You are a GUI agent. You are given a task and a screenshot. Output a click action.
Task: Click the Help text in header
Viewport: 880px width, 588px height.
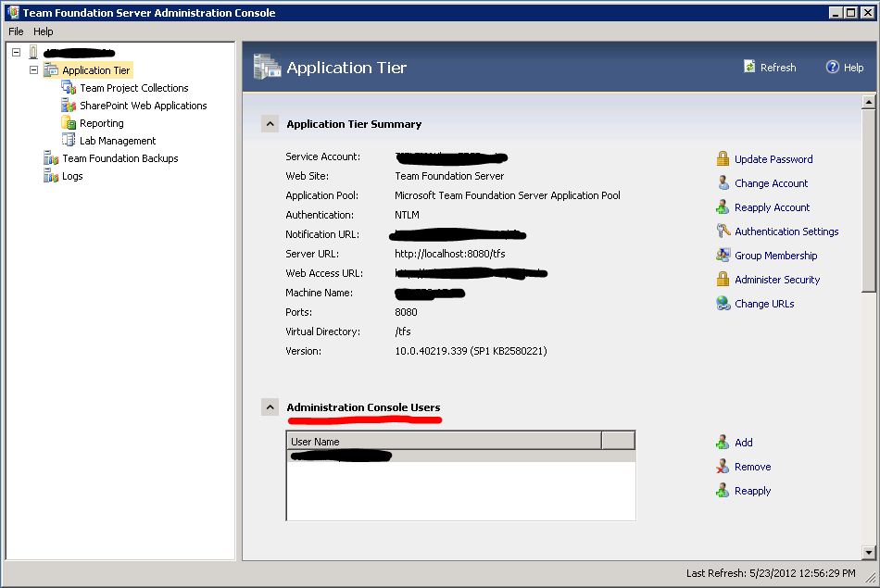pos(853,68)
